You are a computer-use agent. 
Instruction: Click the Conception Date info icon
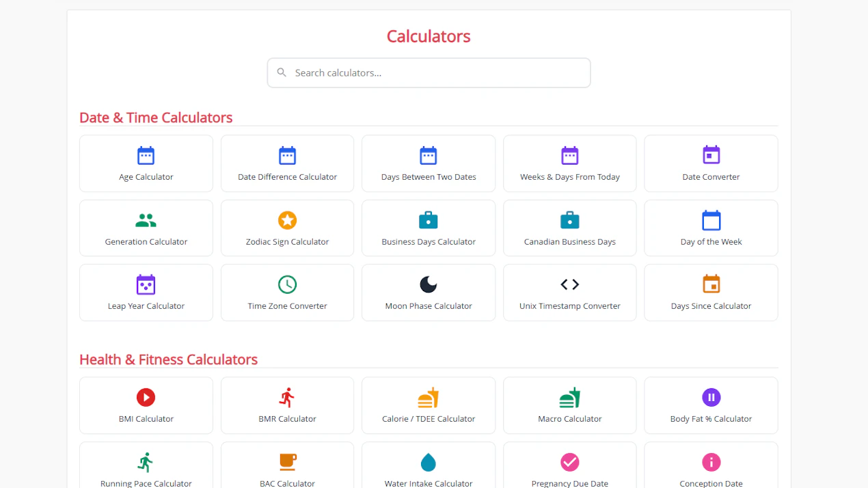pos(711,462)
